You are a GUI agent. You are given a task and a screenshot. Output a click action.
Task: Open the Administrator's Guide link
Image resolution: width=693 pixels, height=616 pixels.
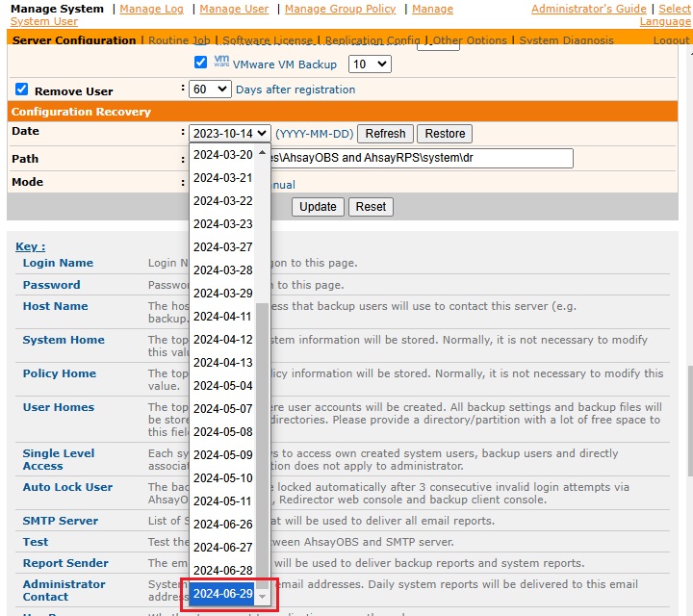tap(588, 9)
